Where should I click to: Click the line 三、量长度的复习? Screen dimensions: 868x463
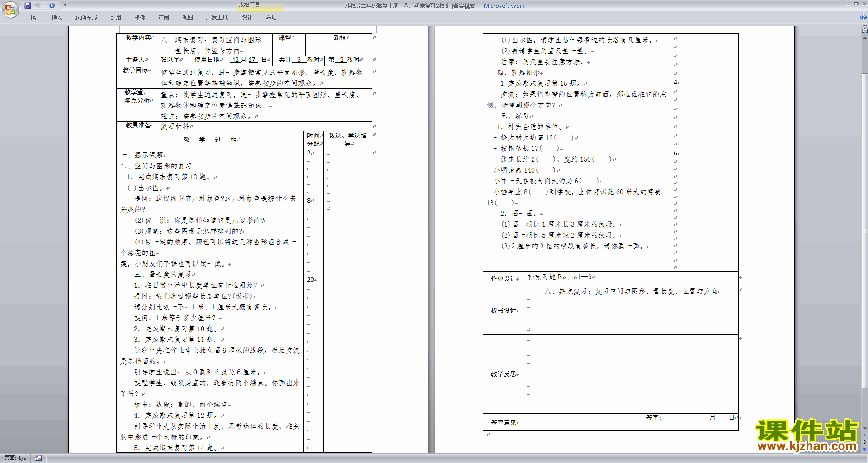pyautogui.click(x=163, y=274)
